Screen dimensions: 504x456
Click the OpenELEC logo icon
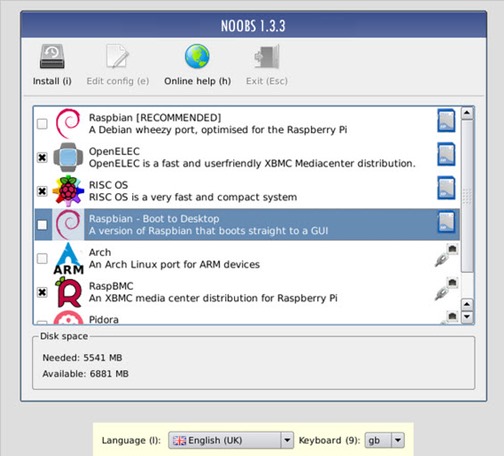pos(68,157)
